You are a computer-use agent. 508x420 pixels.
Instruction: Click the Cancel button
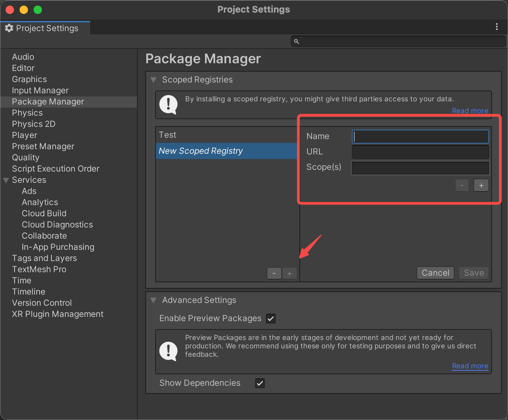pos(435,273)
